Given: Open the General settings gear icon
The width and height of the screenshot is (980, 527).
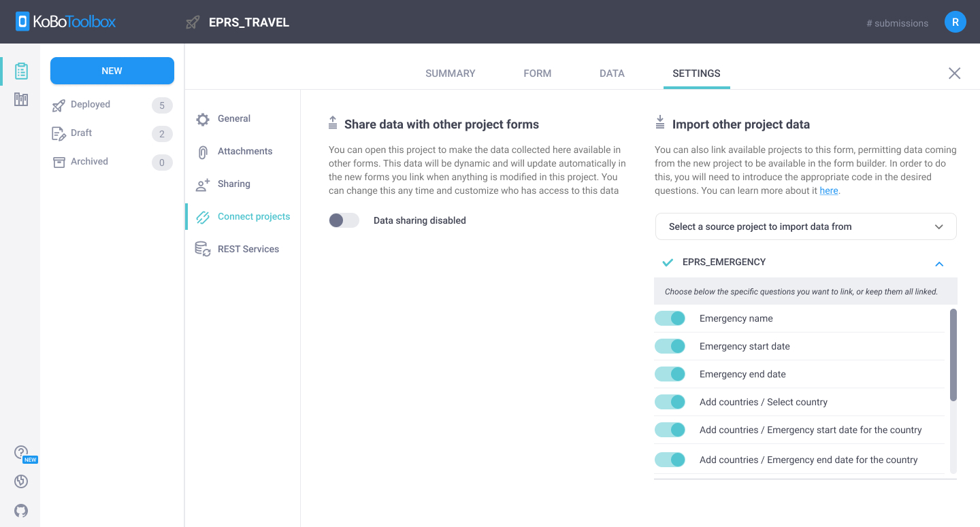Looking at the screenshot, I should point(202,118).
